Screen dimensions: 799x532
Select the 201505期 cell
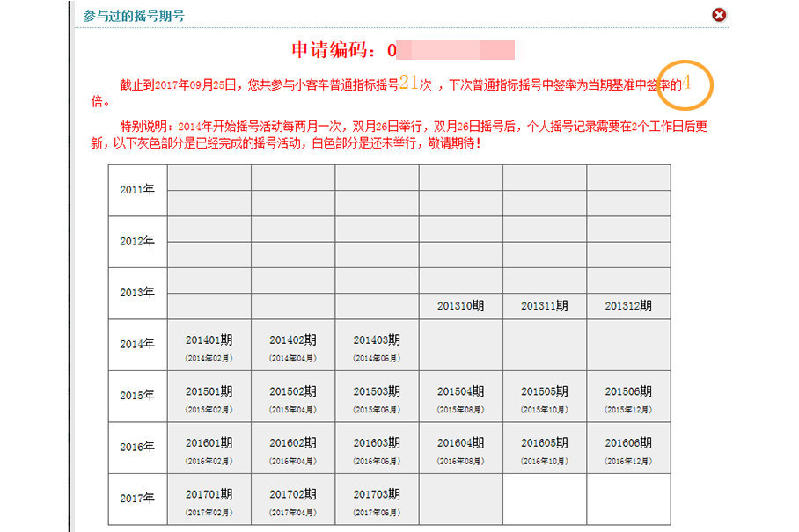tap(544, 396)
